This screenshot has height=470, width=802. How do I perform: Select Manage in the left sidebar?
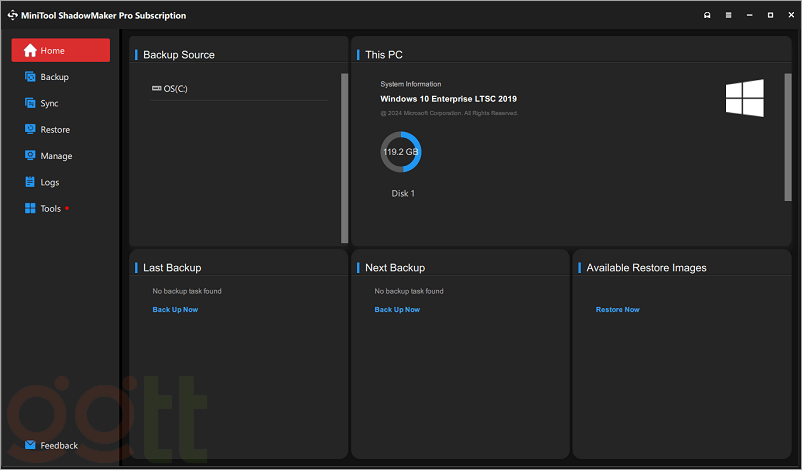pos(55,156)
